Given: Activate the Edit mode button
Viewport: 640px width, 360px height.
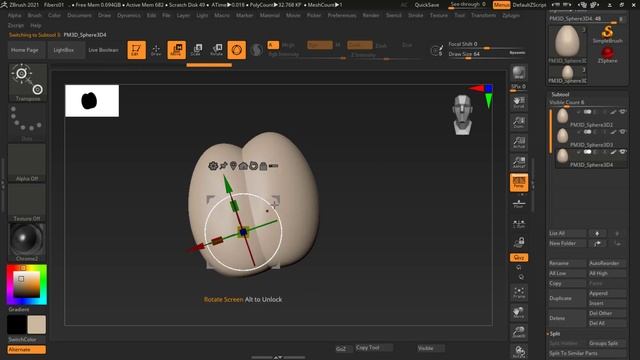Looking at the screenshot, I should pyautogui.click(x=136, y=50).
